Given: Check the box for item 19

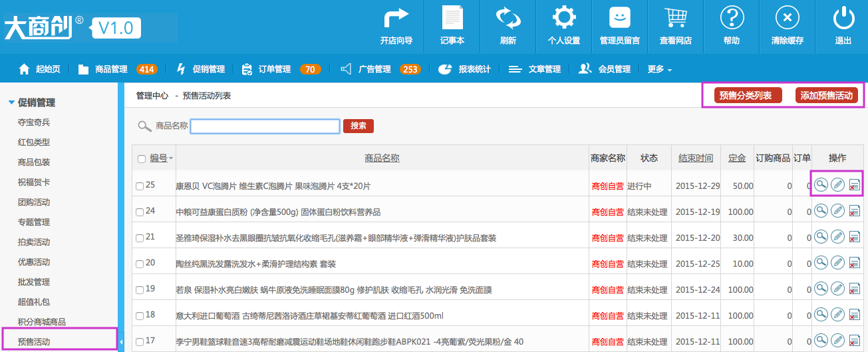Looking at the screenshot, I should 140,289.
